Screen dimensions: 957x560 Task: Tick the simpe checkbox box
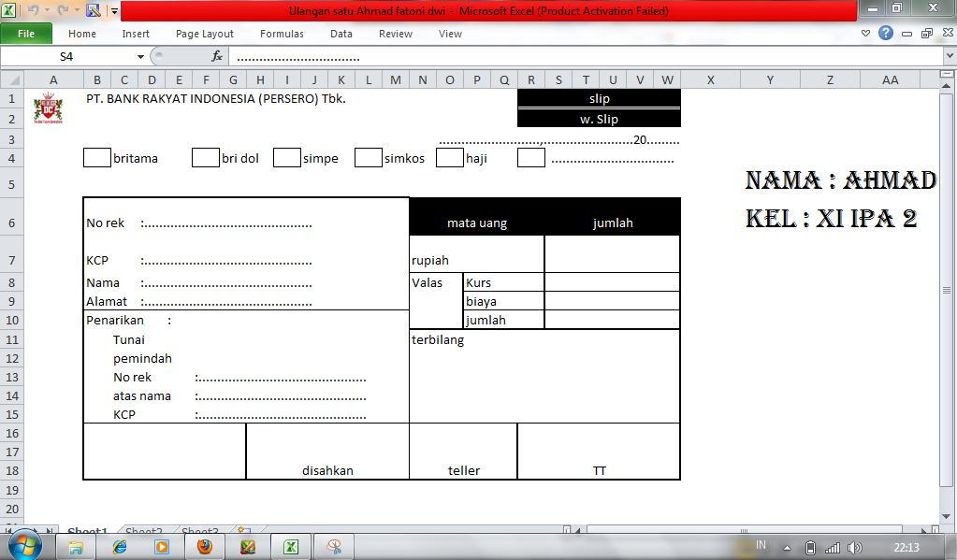287,157
